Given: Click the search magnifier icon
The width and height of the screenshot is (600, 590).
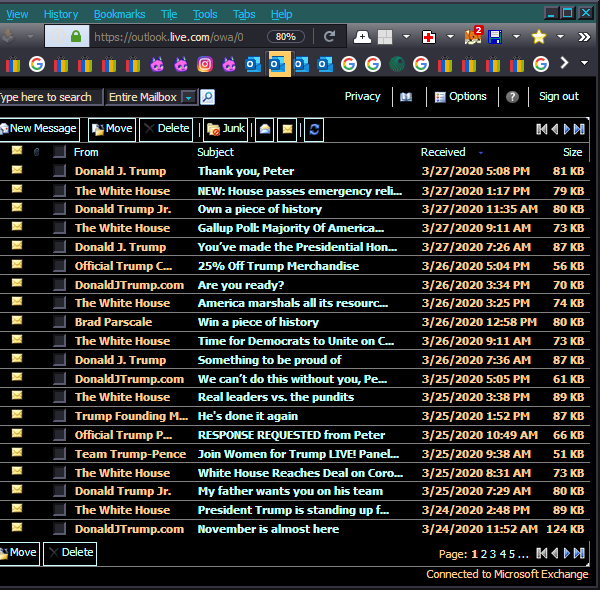Looking at the screenshot, I should pos(207,97).
